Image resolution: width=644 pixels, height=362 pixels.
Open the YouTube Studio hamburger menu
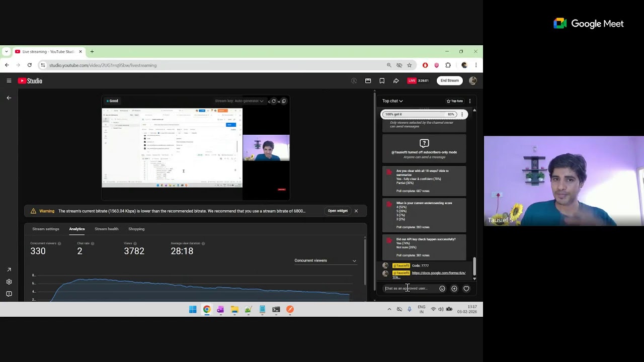(9, 80)
